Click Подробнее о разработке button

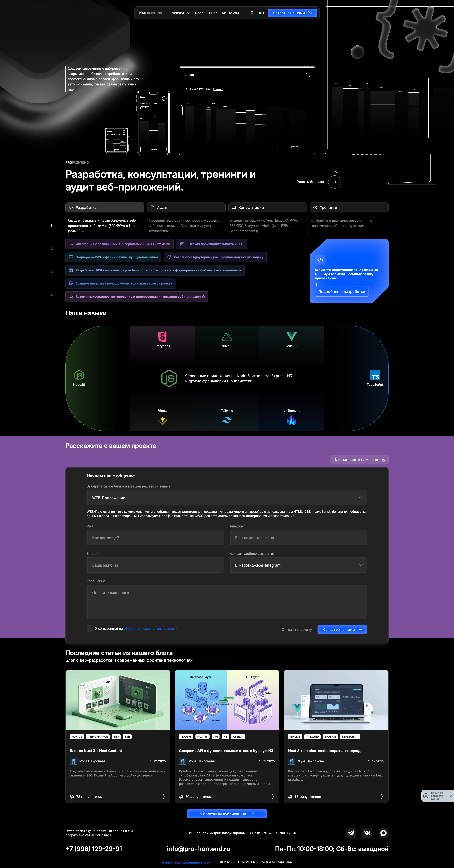click(x=342, y=292)
